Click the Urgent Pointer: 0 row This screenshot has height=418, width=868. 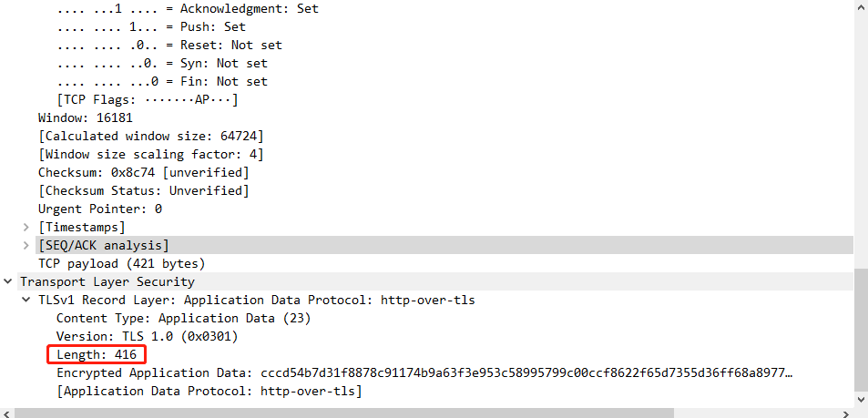100,209
